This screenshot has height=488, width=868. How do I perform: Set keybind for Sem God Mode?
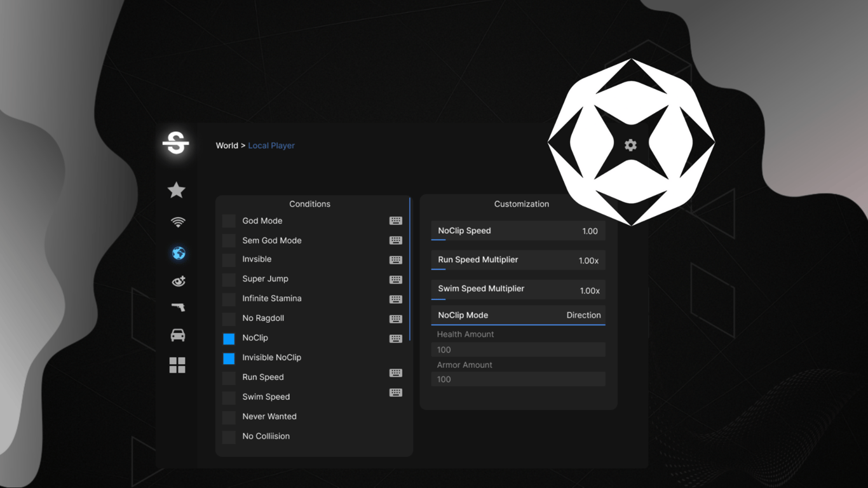tap(396, 240)
